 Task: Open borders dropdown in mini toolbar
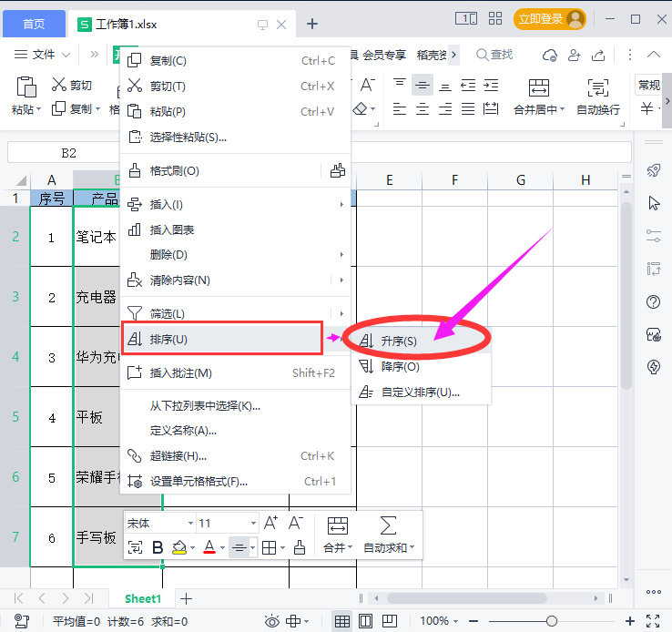282,547
